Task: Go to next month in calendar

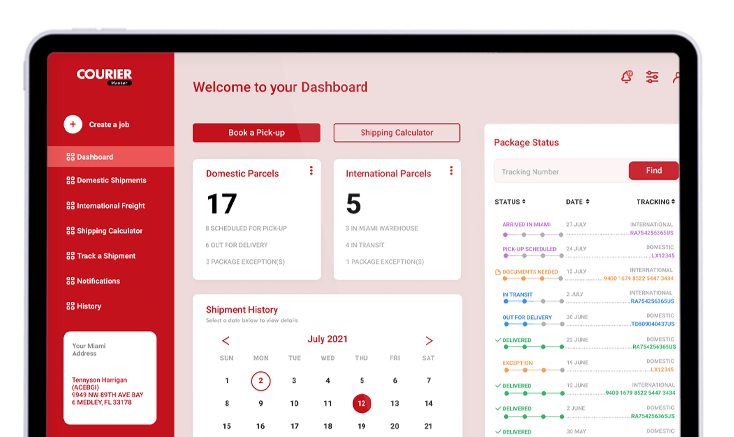Action: click(x=429, y=341)
